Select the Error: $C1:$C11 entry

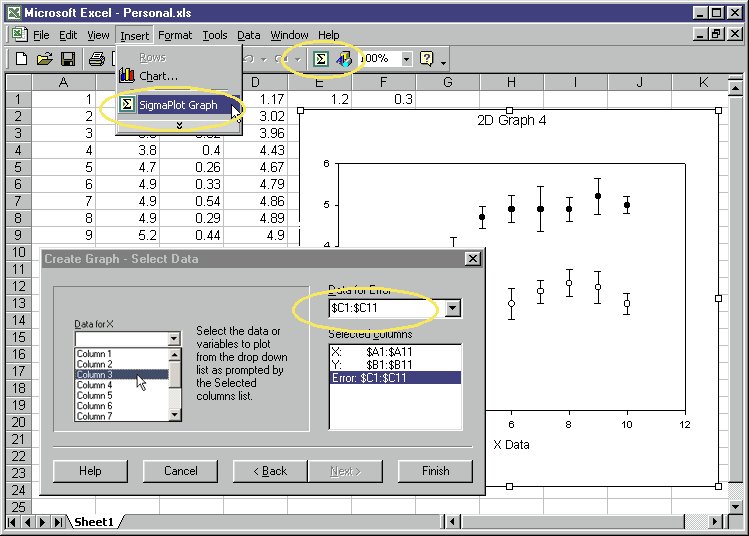[395, 378]
